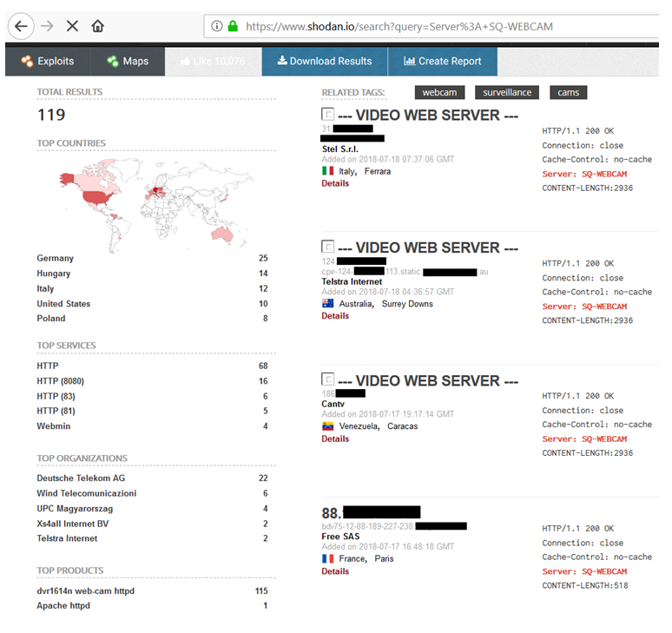Click Download Results button

(x=324, y=62)
